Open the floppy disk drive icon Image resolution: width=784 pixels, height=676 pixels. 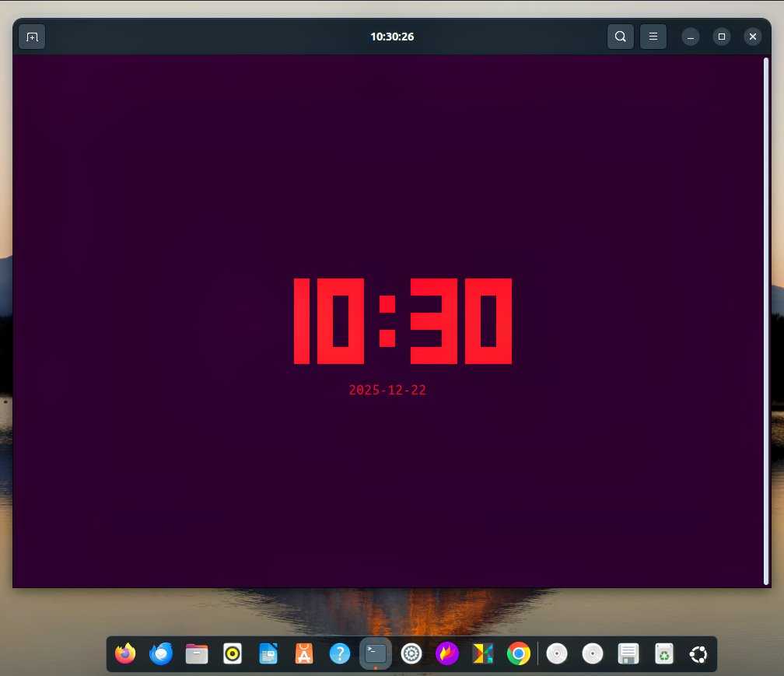click(628, 653)
